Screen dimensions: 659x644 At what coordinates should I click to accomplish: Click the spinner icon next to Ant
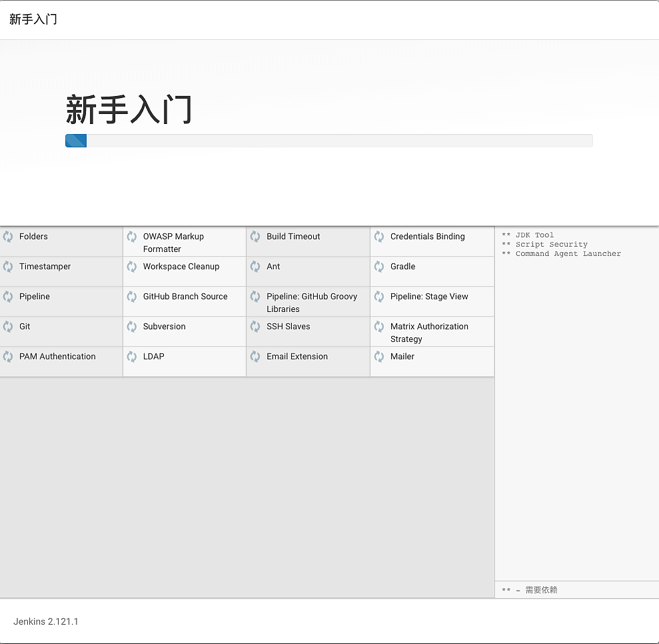click(x=255, y=267)
